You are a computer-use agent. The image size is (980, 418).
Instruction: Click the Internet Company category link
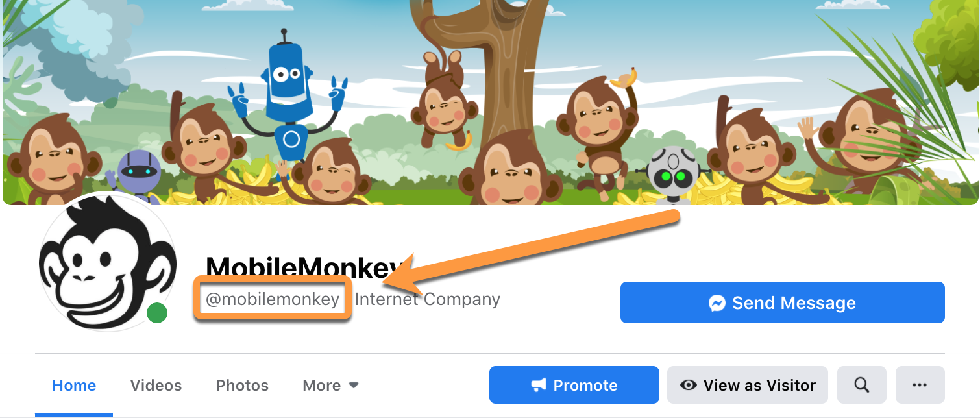pyautogui.click(x=428, y=299)
